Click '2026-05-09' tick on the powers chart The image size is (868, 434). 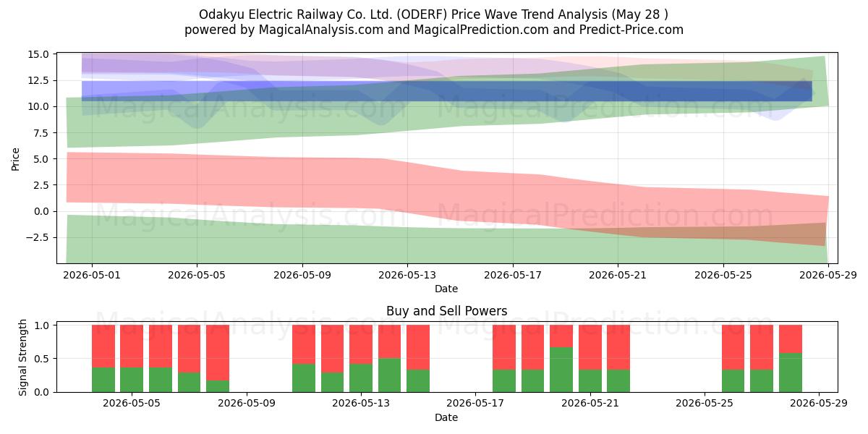tap(247, 404)
